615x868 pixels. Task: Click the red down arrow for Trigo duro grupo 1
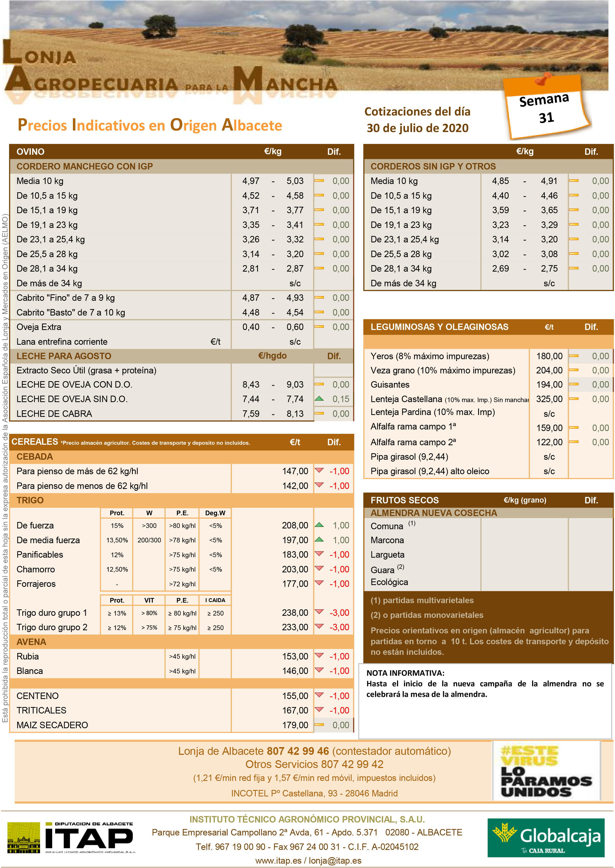[x=319, y=612]
